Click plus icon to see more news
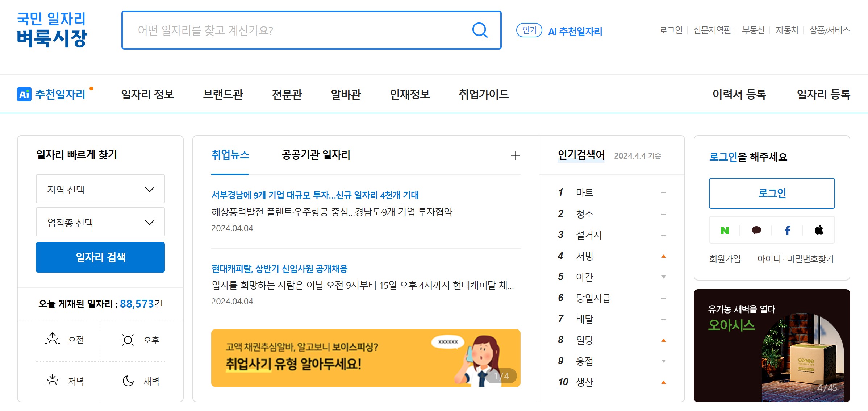This screenshot has width=868, height=411. point(515,156)
